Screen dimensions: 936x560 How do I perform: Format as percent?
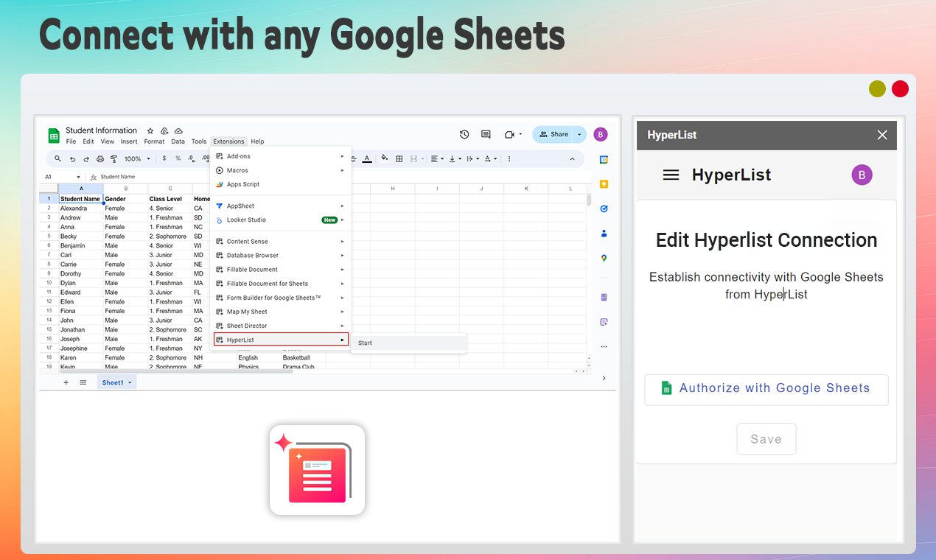pos(178,158)
